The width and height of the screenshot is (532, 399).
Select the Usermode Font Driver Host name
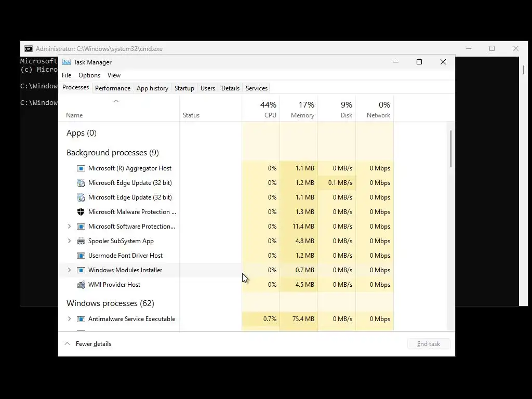pos(125,256)
